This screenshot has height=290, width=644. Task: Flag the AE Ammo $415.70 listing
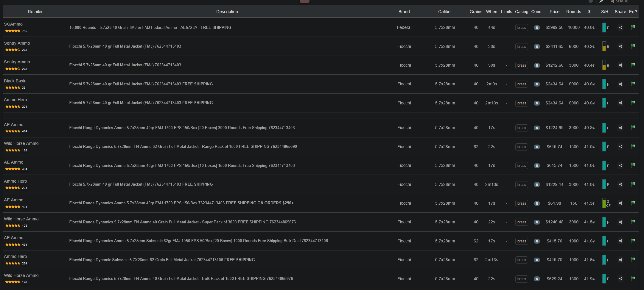pyautogui.click(x=633, y=241)
